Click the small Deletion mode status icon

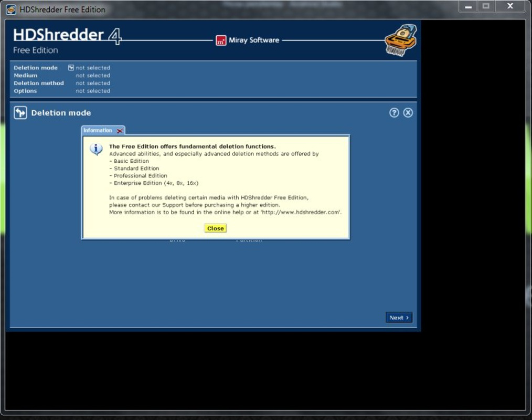[x=71, y=68]
